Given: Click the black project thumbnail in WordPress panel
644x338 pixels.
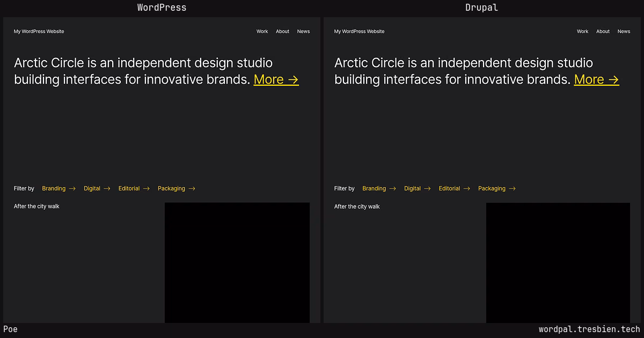Looking at the screenshot, I should tap(237, 263).
